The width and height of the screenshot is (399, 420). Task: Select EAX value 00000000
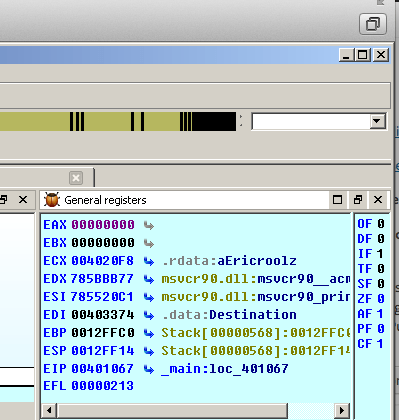tap(103, 225)
